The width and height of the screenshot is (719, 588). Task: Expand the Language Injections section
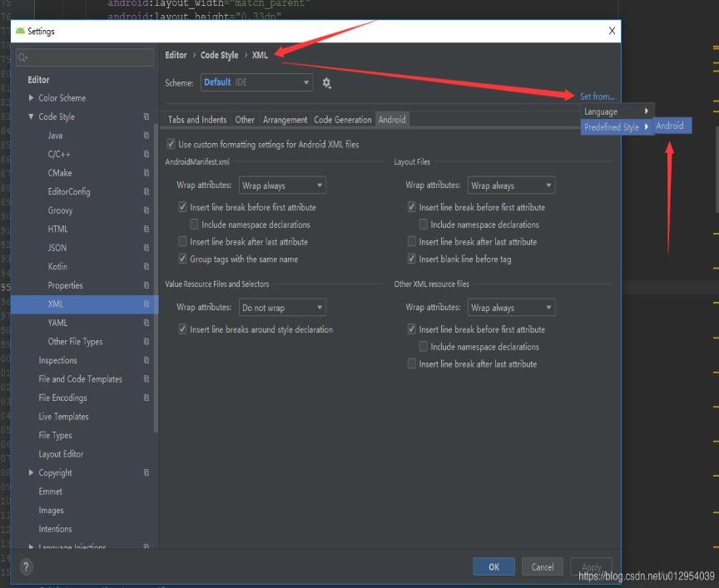point(33,547)
